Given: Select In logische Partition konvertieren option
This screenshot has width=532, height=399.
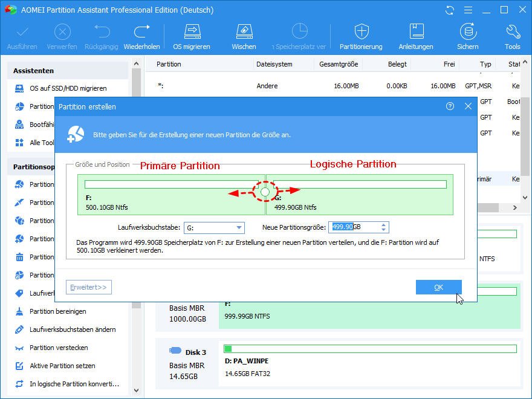Looking at the screenshot, I should pos(74,384).
